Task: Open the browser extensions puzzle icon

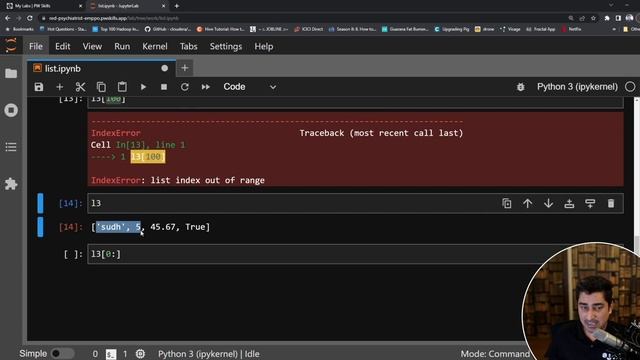Action: 607,18
